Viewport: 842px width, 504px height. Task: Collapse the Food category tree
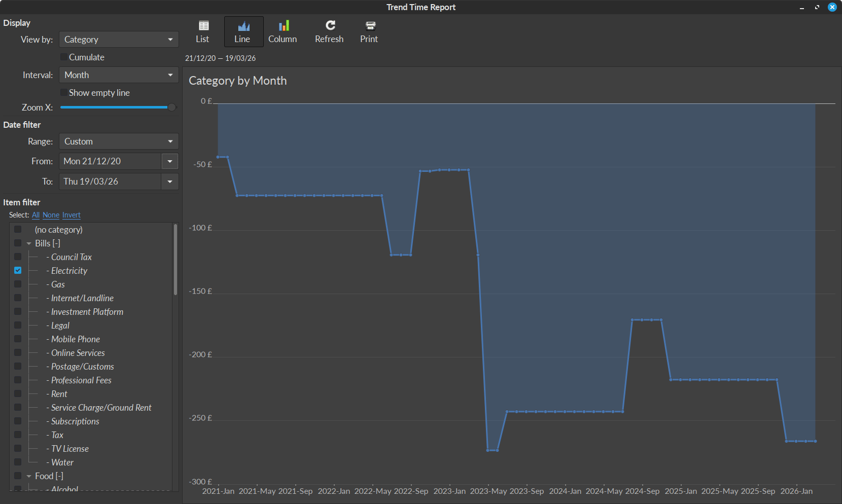(x=29, y=476)
